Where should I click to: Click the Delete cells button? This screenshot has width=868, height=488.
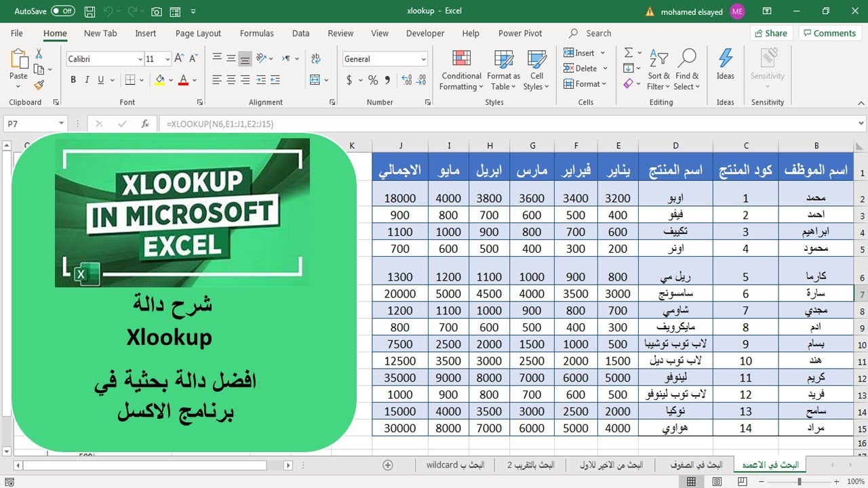(x=585, y=68)
